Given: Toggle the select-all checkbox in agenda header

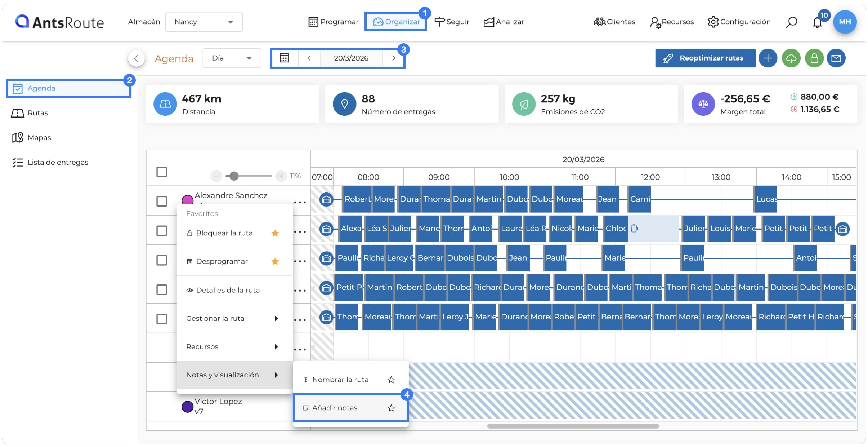Looking at the screenshot, I should click(162, 172).
